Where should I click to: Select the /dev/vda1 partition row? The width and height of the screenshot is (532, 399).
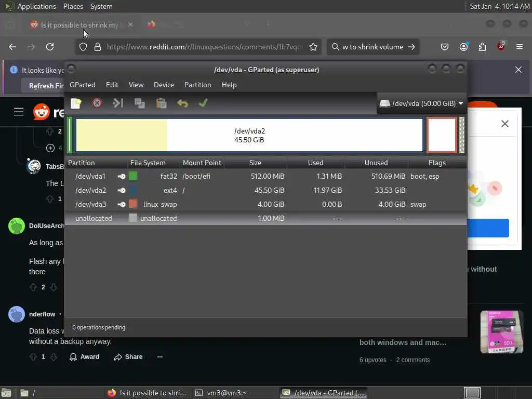click(x=265, y=177)
